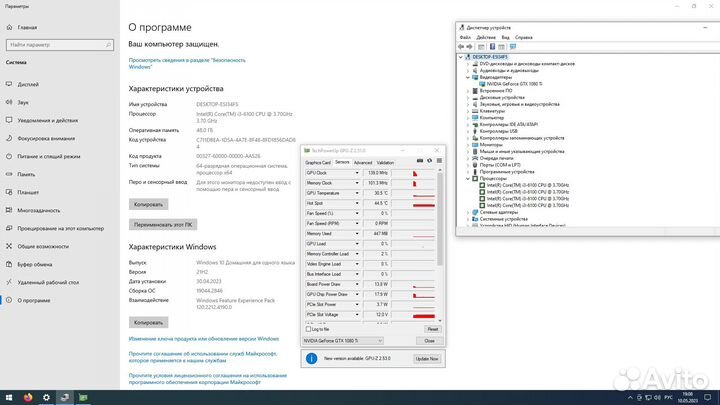Open the GPU-Z hamburger menu icon
This screenshot has height=405, width=720.
(439, 161)
